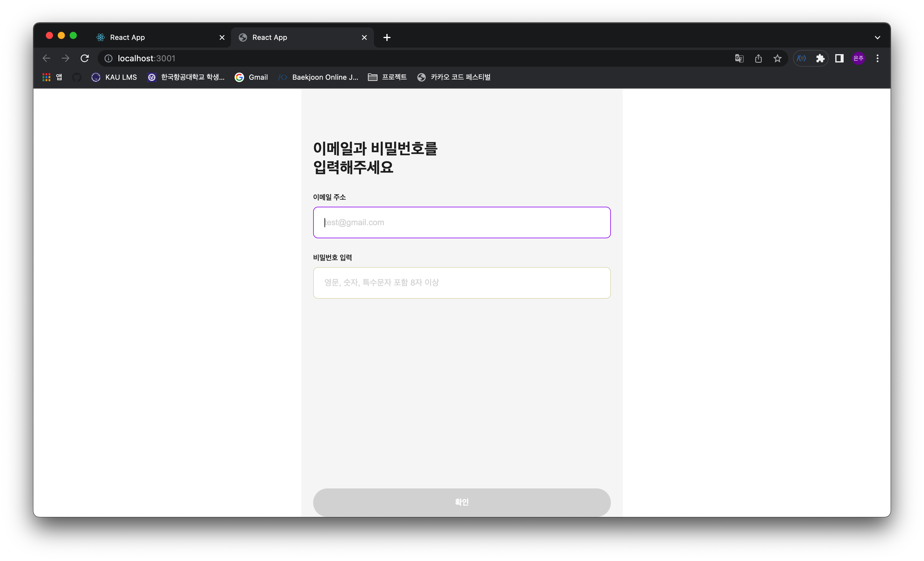View site information for localhost
The width and height of the screenshot is (924, 561).
pyautogui.click(x=108, y=58)
